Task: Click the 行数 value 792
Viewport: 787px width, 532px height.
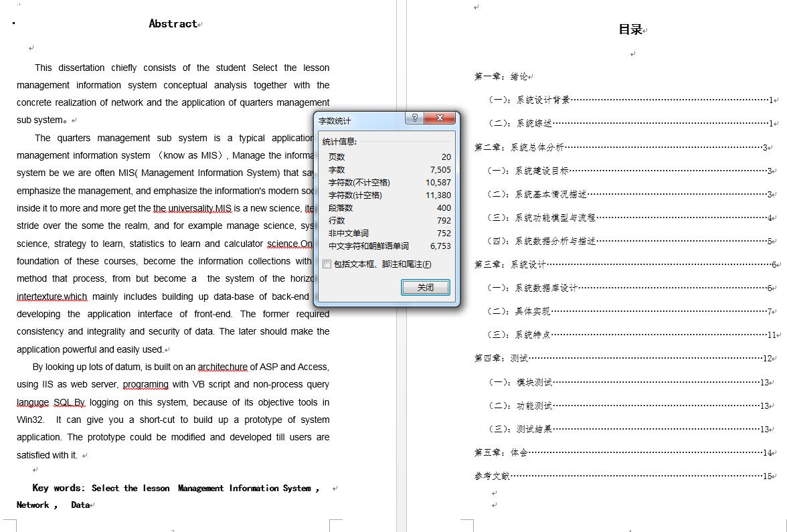Action: [x=444, y=220]
